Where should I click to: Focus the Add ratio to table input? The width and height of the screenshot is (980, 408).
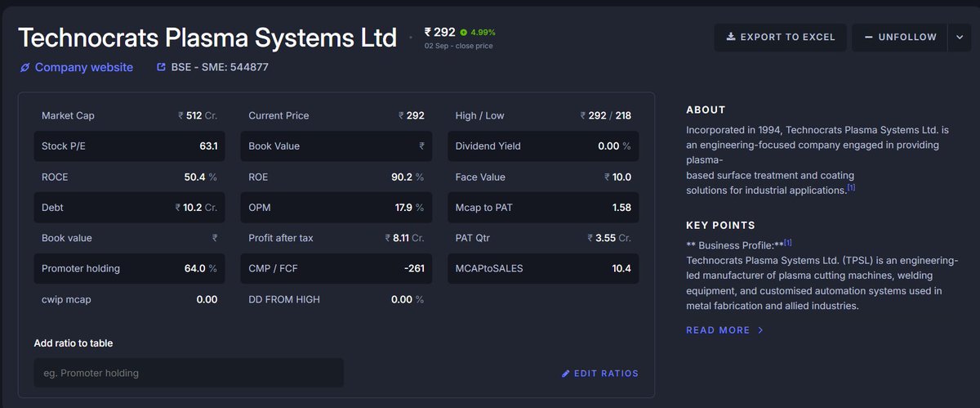189,373
